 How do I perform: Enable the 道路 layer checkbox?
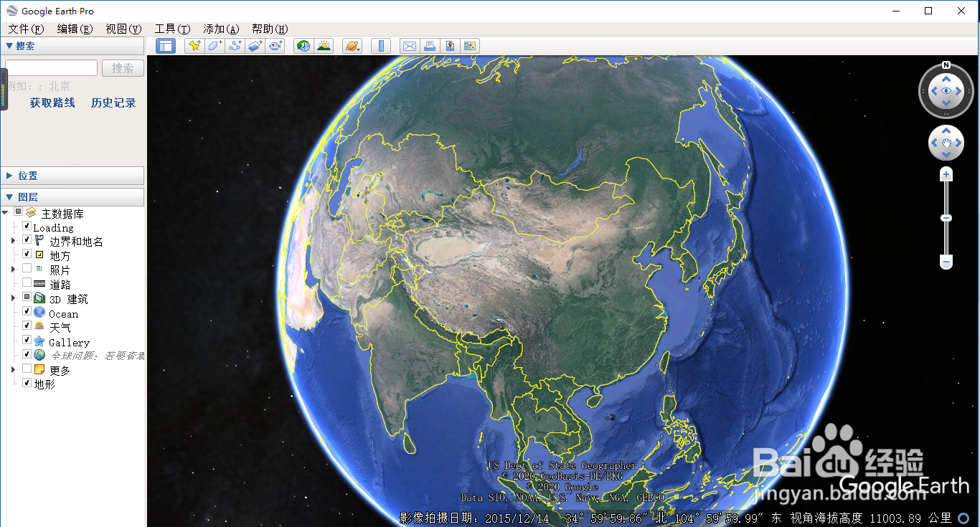pyautogui.click(x=27, y=283)
